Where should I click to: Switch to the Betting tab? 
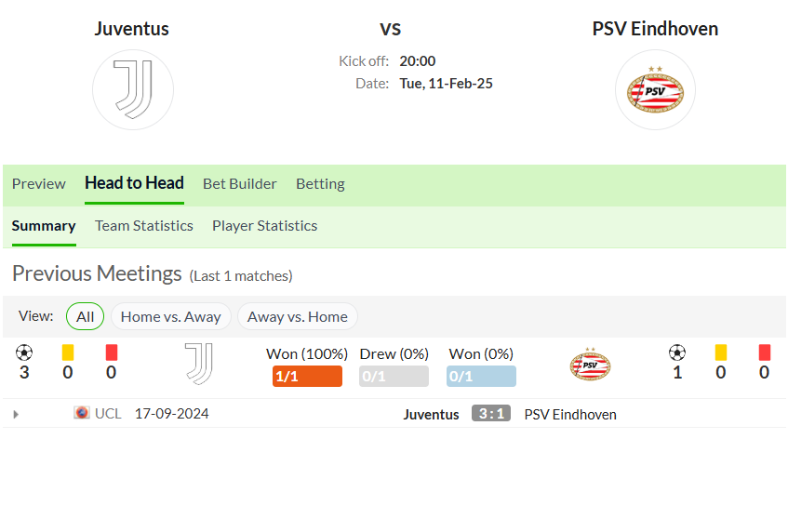click(320, 184)
